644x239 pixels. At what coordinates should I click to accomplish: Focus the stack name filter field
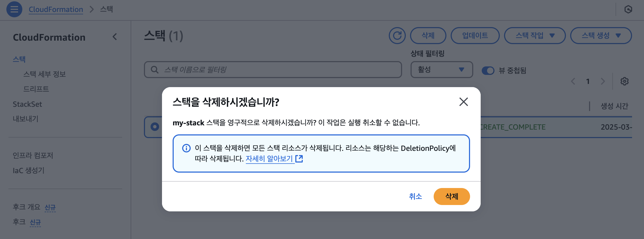[x=273, y=70]
